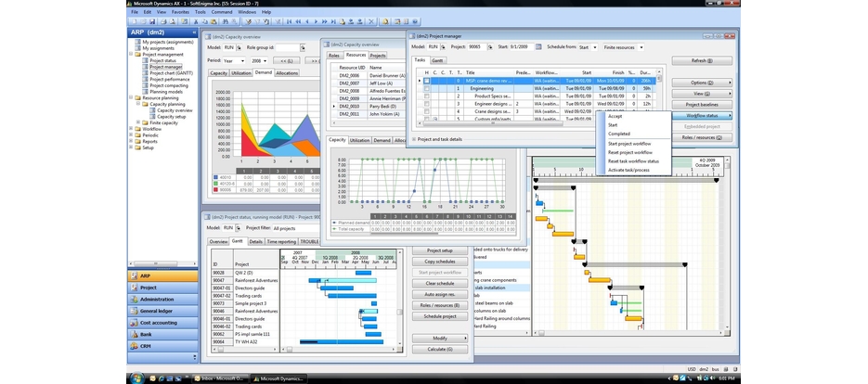The height and width of the screenshot is (384, 868).
Task: Switch to the Utilization tab behind Demand
Action: (241, 73)
